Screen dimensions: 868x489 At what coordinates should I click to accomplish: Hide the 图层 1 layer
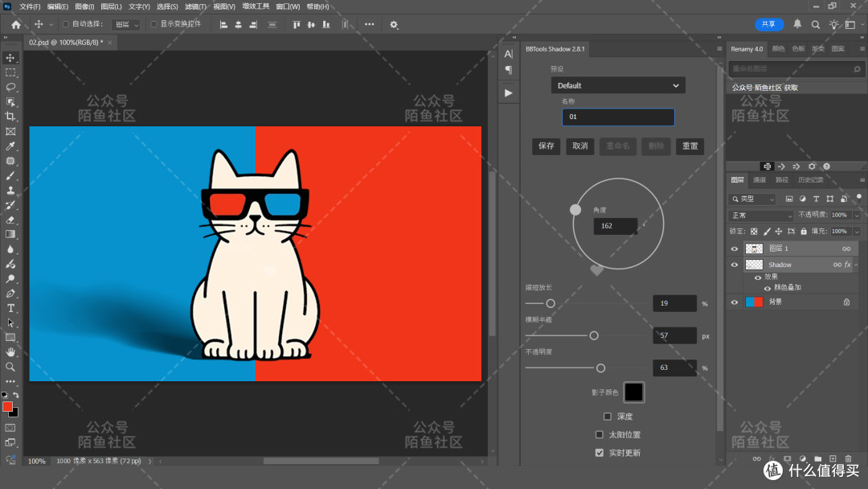(x=735, y=249)
